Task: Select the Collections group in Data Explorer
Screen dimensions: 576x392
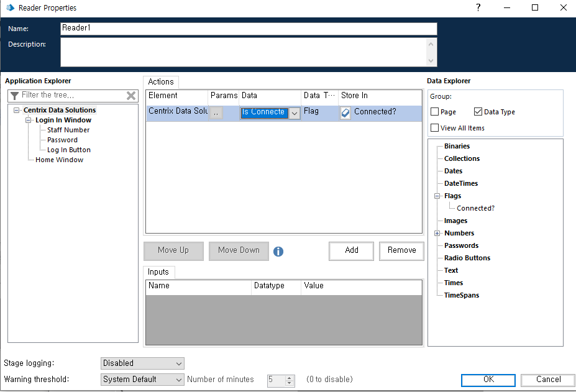Action: (x=462, y=158)
